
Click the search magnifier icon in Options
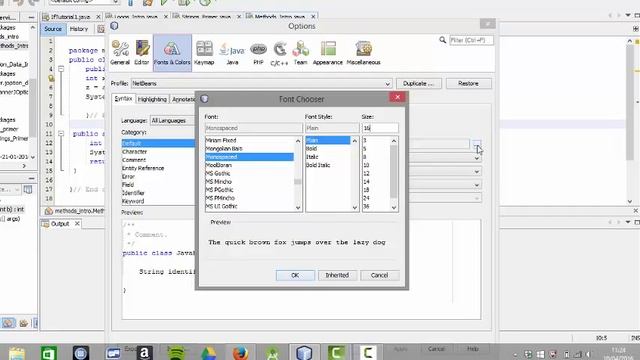(x=442, y=40)
